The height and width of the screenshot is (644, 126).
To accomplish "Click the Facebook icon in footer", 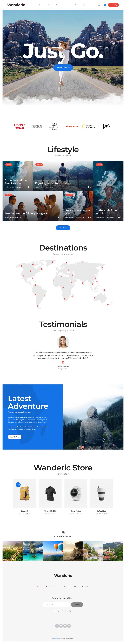I will (57, 626).
